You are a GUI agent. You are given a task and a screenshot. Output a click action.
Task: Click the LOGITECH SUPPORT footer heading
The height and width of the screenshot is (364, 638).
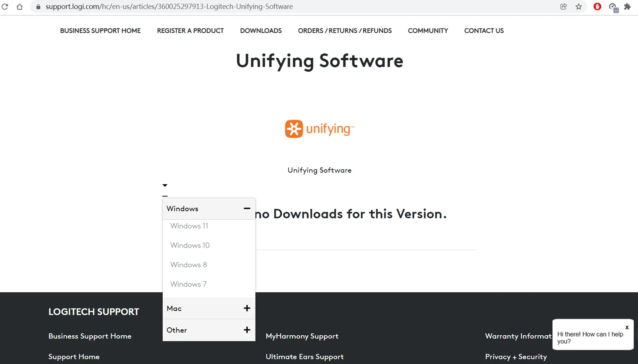94,312
